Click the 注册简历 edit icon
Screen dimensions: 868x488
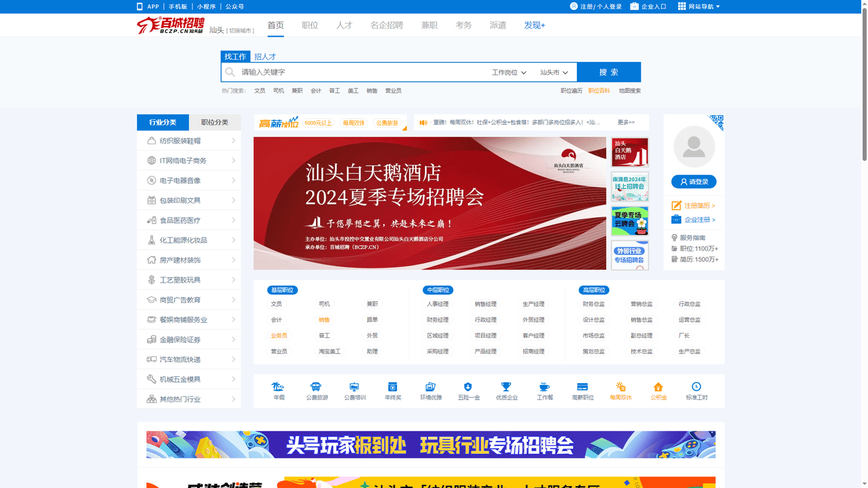pyautogui.click(x=676, y=205)
